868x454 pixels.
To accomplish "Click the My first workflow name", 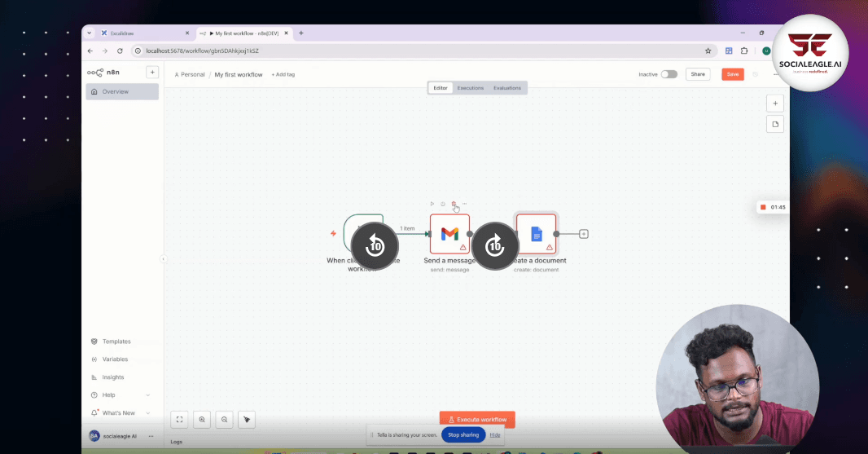I will point(239,74).
